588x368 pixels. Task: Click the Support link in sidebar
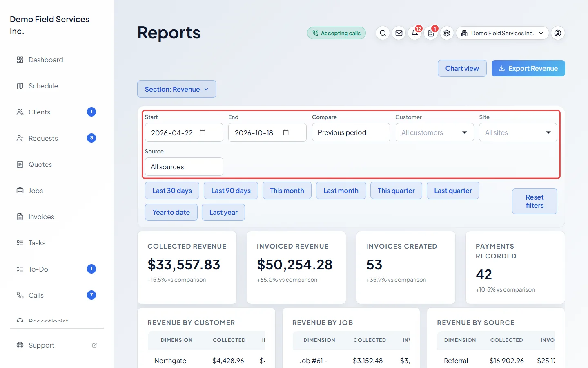click(57, 345)
